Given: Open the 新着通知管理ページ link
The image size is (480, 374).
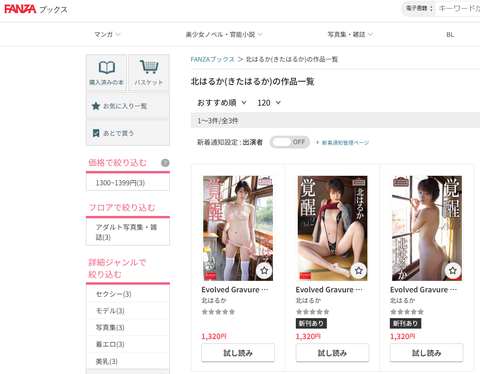Looking at the screenshot, I should [x=345, y=143].
